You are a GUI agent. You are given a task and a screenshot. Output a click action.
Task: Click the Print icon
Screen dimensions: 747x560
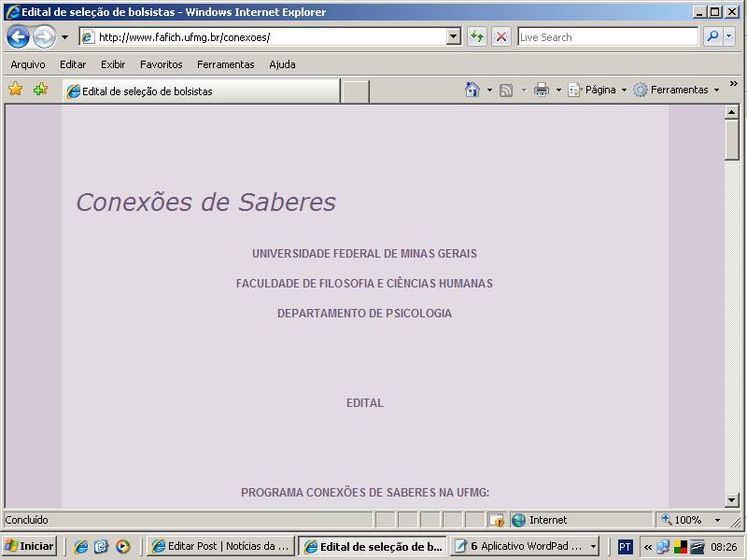pyautogui.click(x=542, y=90)
